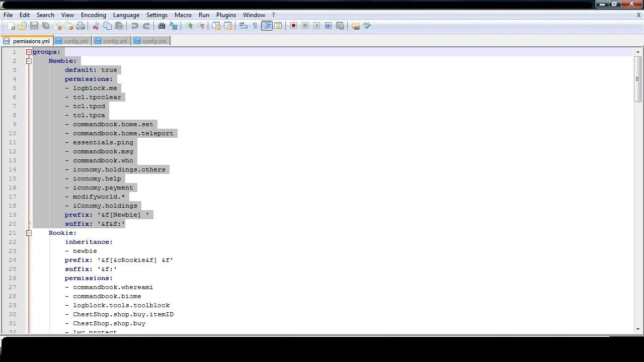Collapse the Newbie fold marker on line 2
This screenshot has height=362, width=644.
tap(29, 61)
